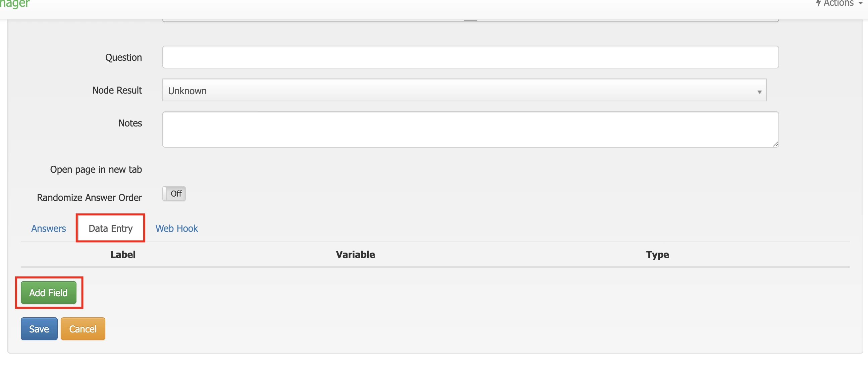Click the Add Field button
Image resolution: width=868 pixels, height=369 pixels.
[48, 293]
